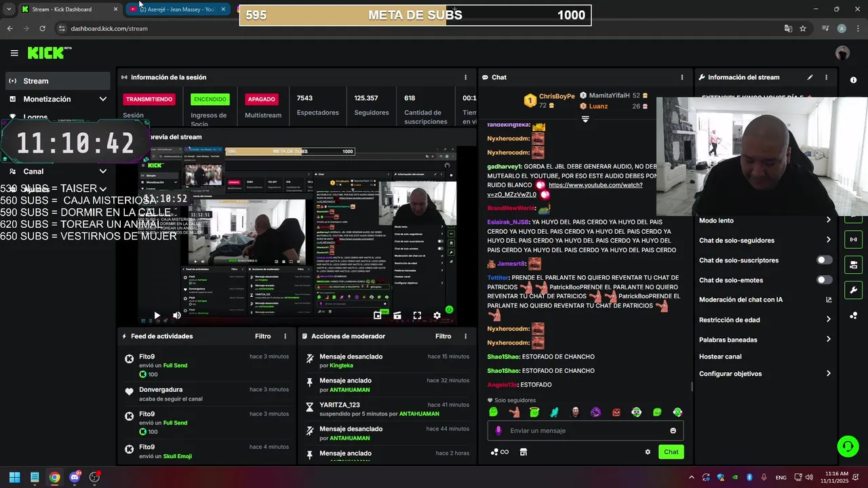This screenshot has height=488, width=868.
Task: Bookmark this page with star icon
Action: tap(803, 28)
